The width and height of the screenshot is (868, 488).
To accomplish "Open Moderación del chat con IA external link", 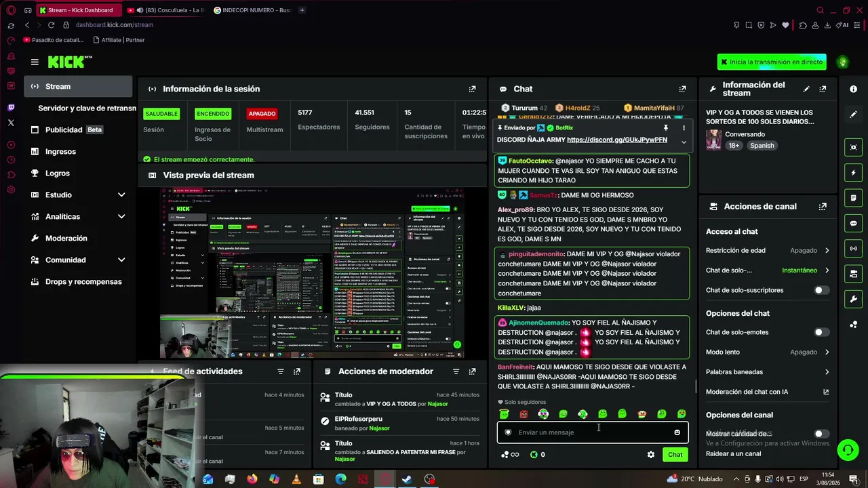I will point(826,392).
